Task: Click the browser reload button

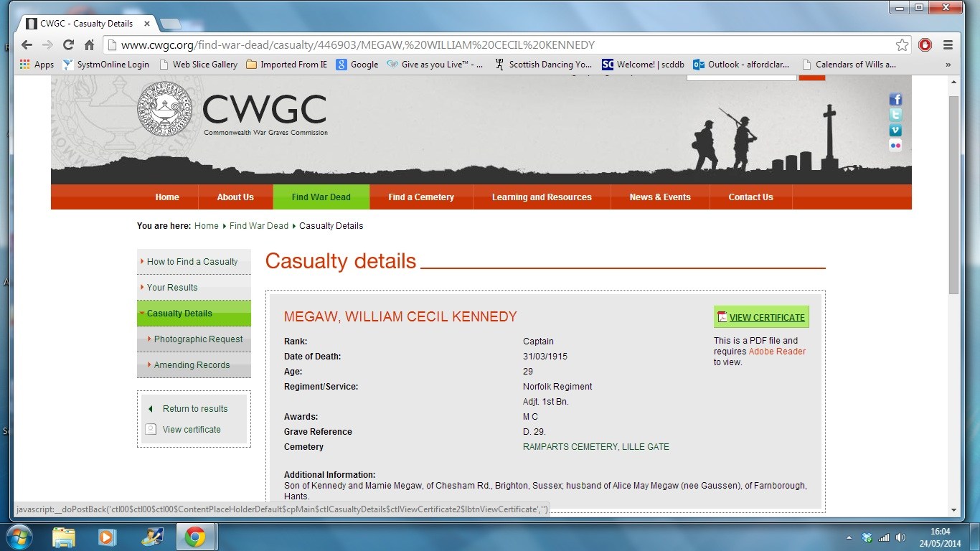Action: [x=69, y=44]
